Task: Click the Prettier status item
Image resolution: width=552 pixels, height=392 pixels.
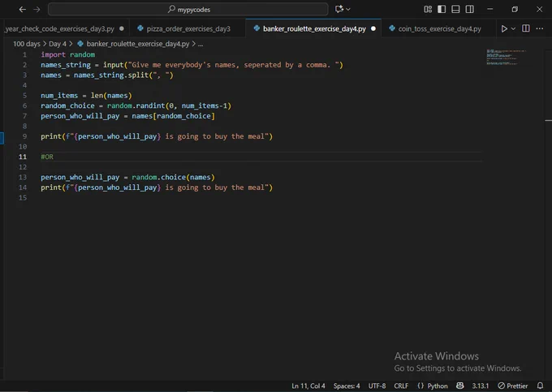Action: pos(513,386)
